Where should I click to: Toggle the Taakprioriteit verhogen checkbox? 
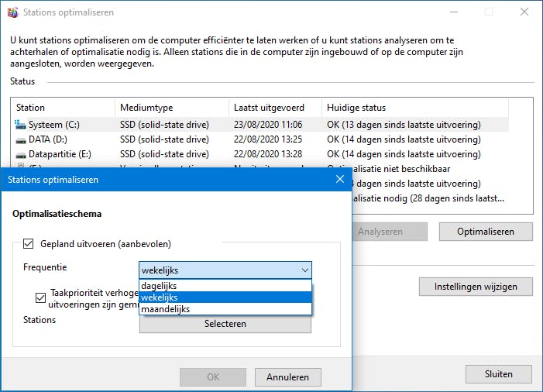(40, 297)
